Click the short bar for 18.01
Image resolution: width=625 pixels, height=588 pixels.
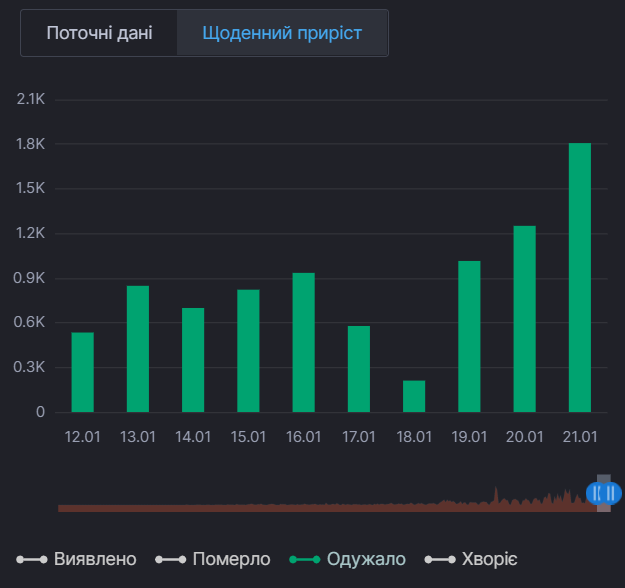pyautogui.click(x=414, y=396)
